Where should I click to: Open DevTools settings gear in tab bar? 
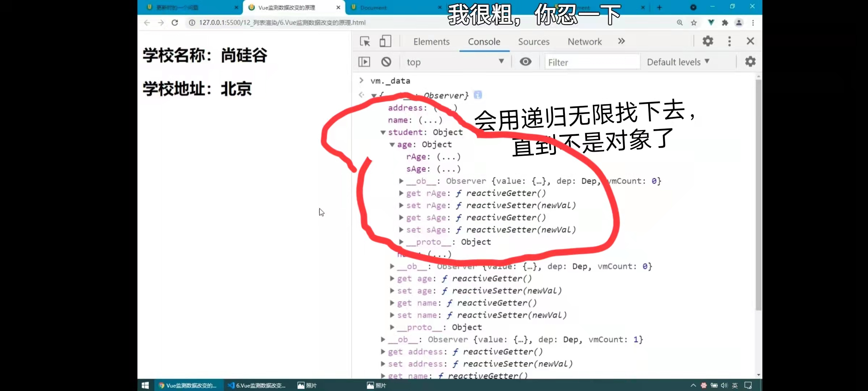point(708,41)
